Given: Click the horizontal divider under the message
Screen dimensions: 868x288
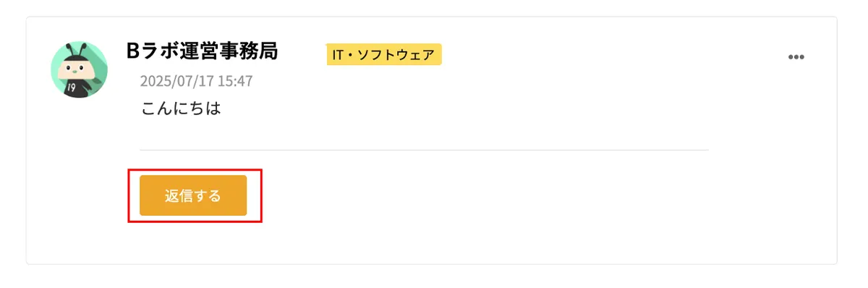Looking at the screenshot, I should (x=424, y=150).
